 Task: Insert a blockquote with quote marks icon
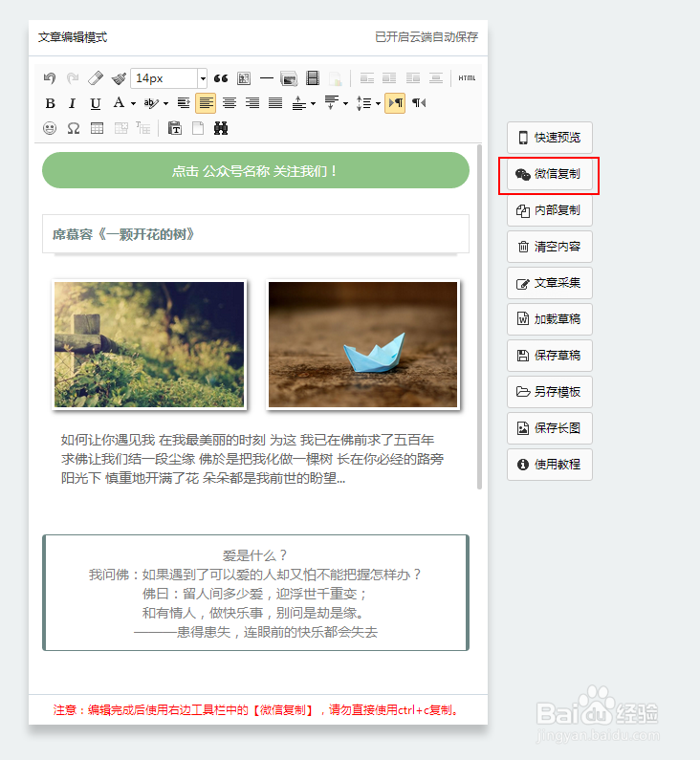[x=221, y=78]
